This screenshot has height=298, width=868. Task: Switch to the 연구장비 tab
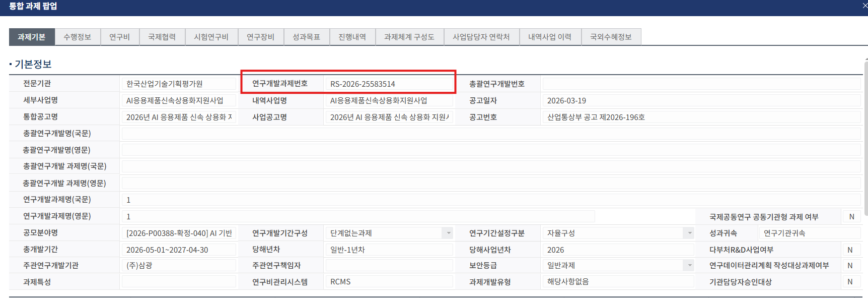point(261,37)
